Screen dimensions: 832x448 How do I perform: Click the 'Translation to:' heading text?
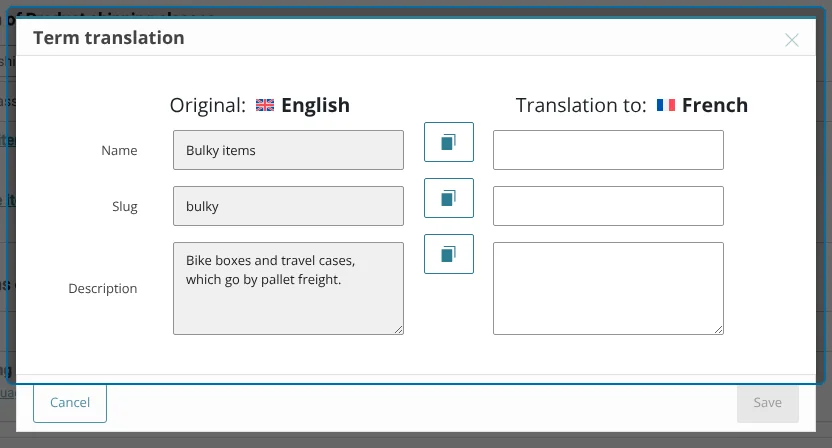click(x=581, y=105)
